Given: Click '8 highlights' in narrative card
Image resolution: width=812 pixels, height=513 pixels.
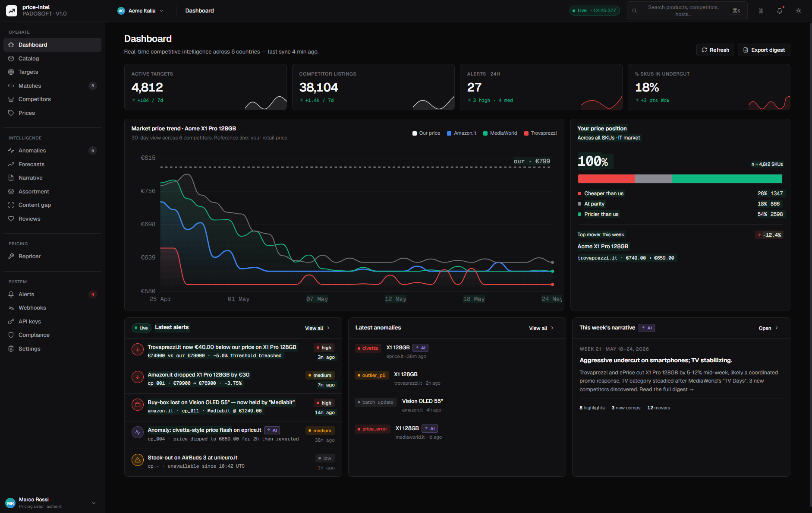Looking at the screenshot, I should (x=592, y=408).
